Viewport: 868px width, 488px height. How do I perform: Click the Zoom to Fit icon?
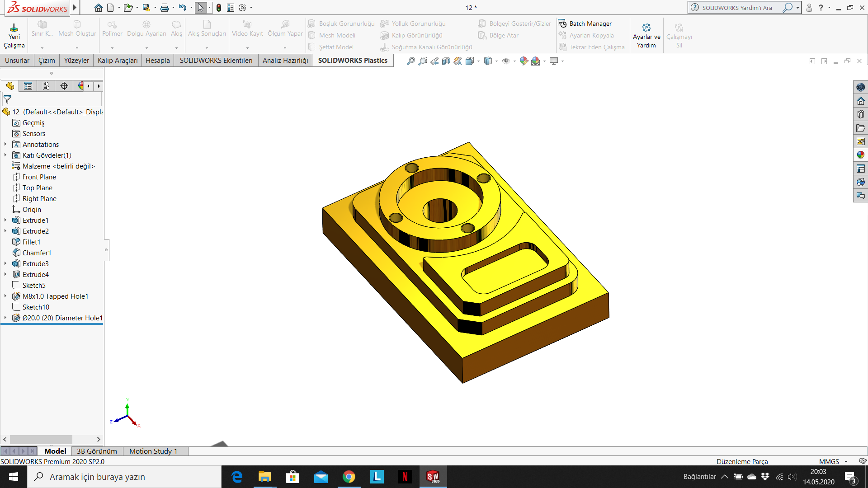[x=410, y=61]
